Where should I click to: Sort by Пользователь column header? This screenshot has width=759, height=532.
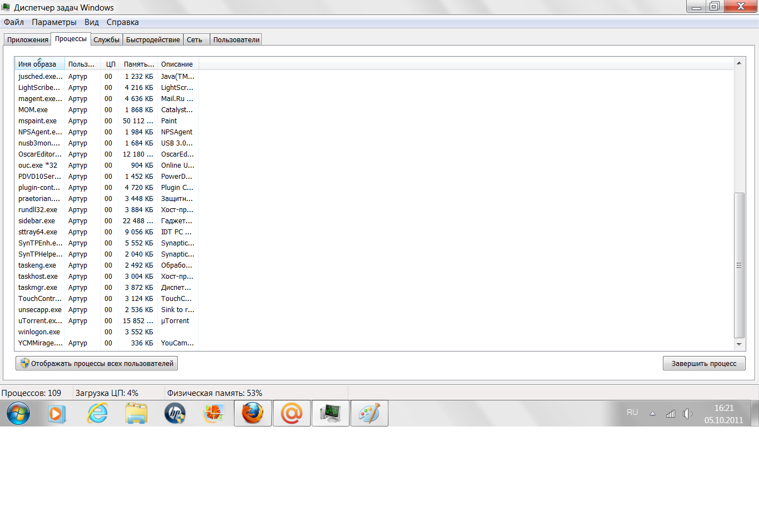click(x=82, y=64)
